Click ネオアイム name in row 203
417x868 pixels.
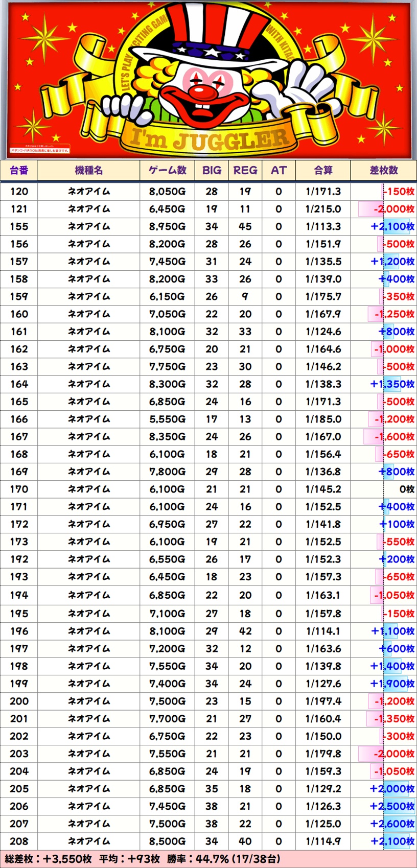(89, 754)
